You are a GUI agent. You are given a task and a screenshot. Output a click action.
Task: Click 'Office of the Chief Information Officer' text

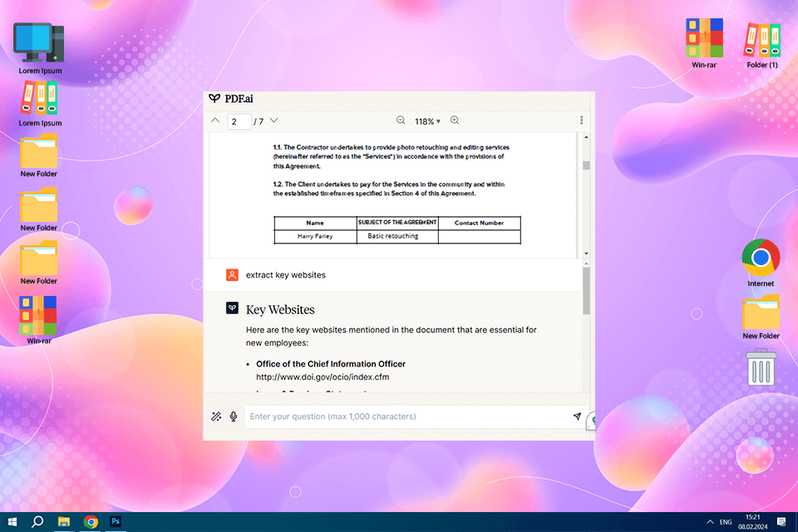coord(331,364)
